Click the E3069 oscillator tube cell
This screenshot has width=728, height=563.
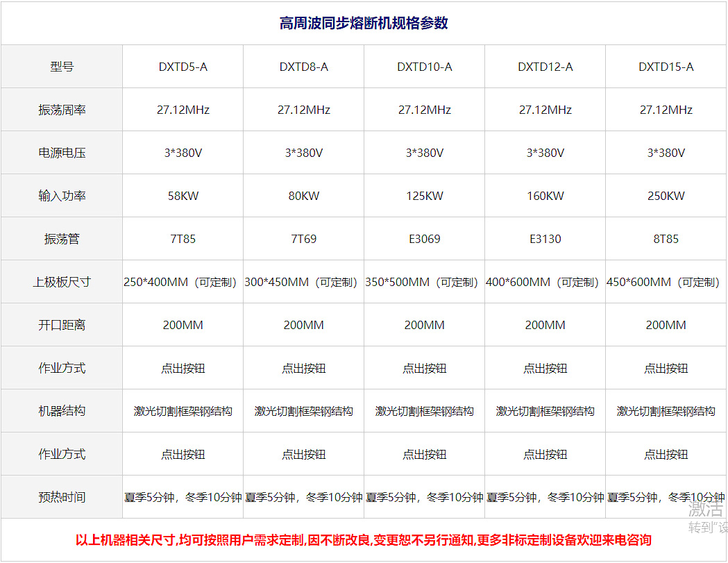(424, 238)
